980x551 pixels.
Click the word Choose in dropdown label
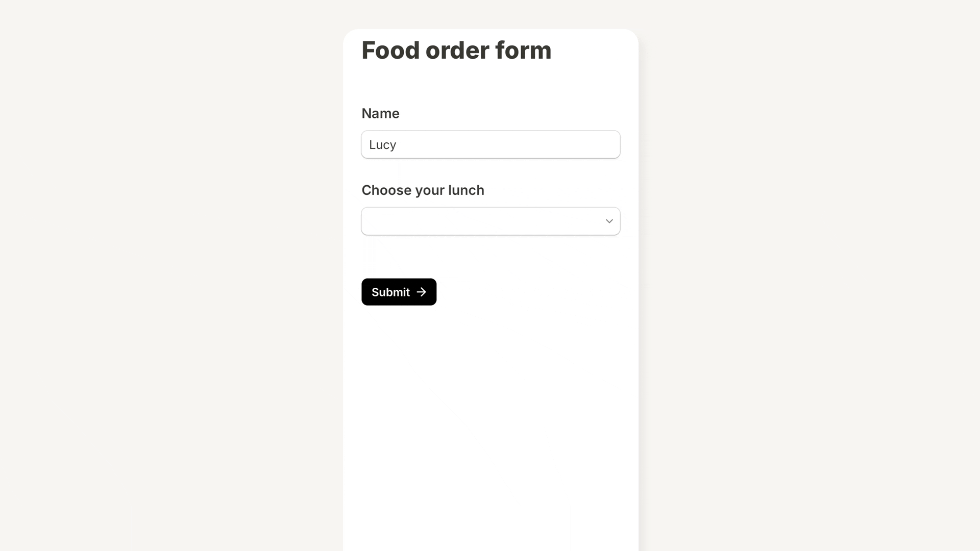[x=386, y=190]
